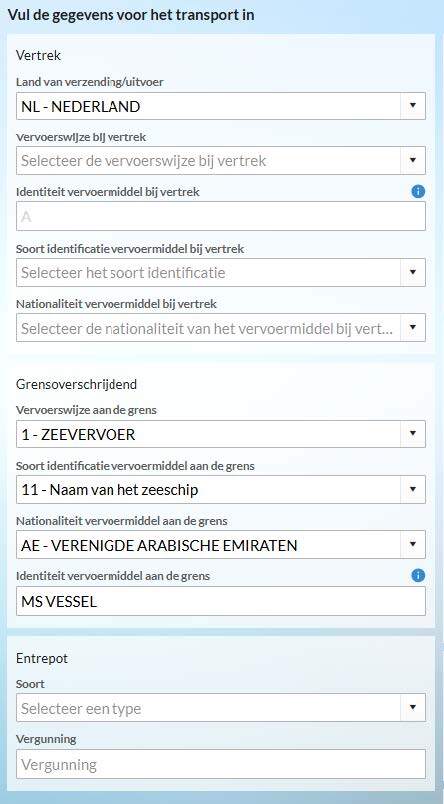This screenshot has width=444, height=804.
Task: Open Nationaliteit vervoermiddel bij vertrek dropdown
Action: [220, 328]
